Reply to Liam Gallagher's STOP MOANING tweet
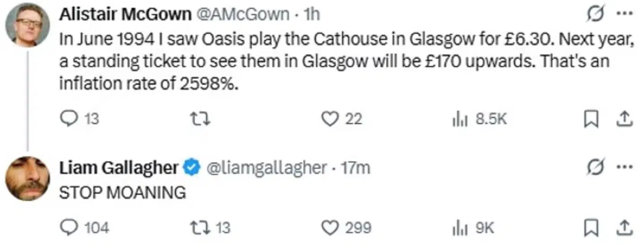Screen dimensions: 644x246 [x=85, y=228]
